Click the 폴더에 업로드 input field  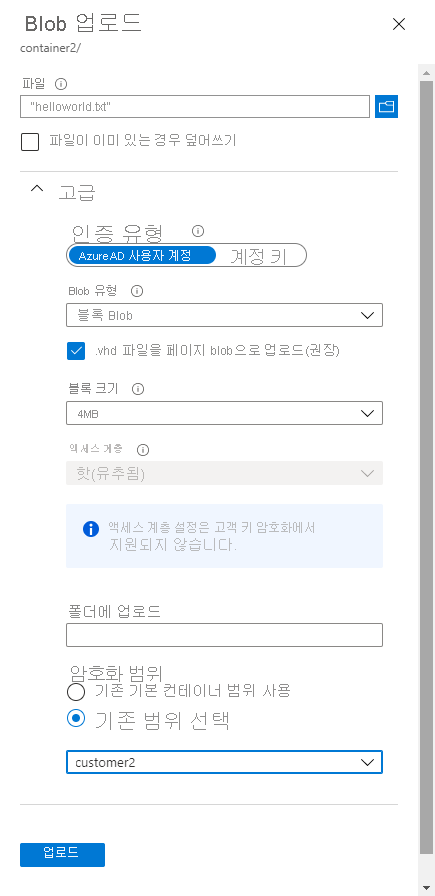tap(224, 635)
